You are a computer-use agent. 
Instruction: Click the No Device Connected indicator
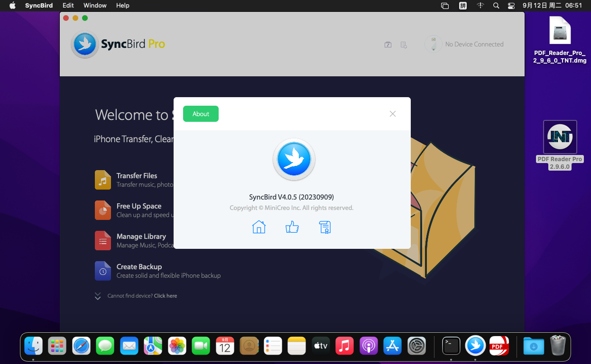(x=464, y=44)
